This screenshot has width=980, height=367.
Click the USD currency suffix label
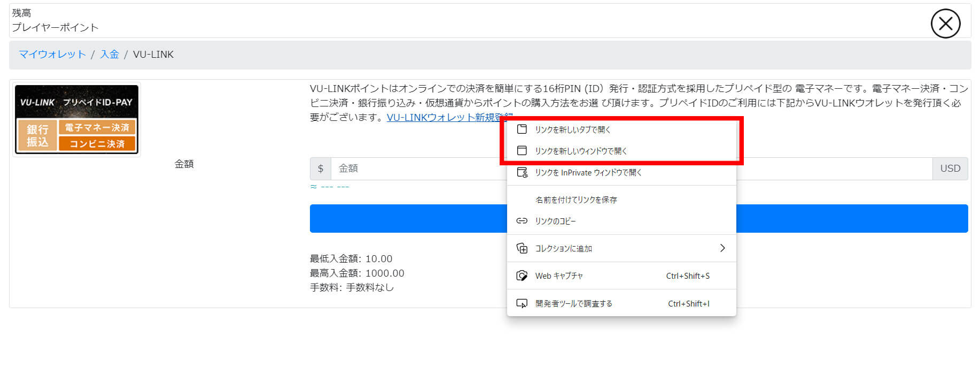(x=950, y=169)
